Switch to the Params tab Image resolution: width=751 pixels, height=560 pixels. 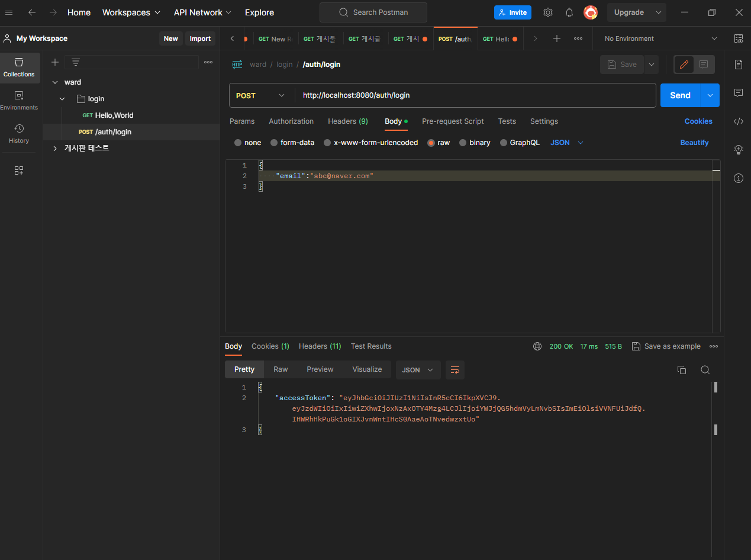tap(242, 121)
